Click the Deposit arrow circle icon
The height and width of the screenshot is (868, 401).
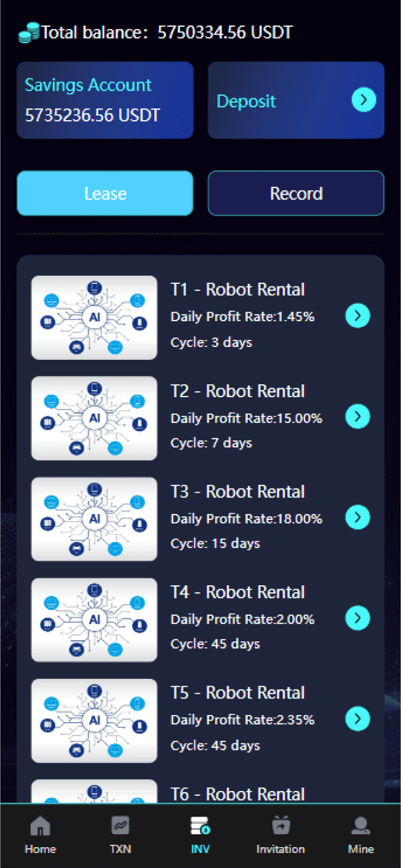364,100
